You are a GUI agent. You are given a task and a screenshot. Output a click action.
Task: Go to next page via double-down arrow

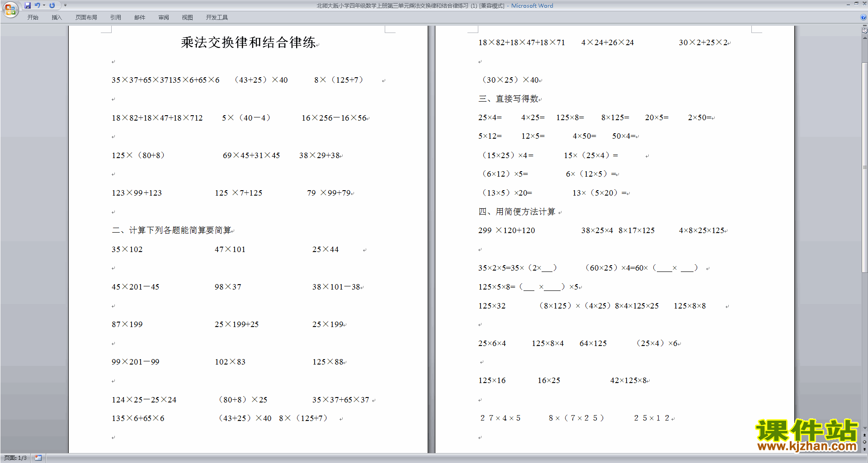(x=865, y=449)
